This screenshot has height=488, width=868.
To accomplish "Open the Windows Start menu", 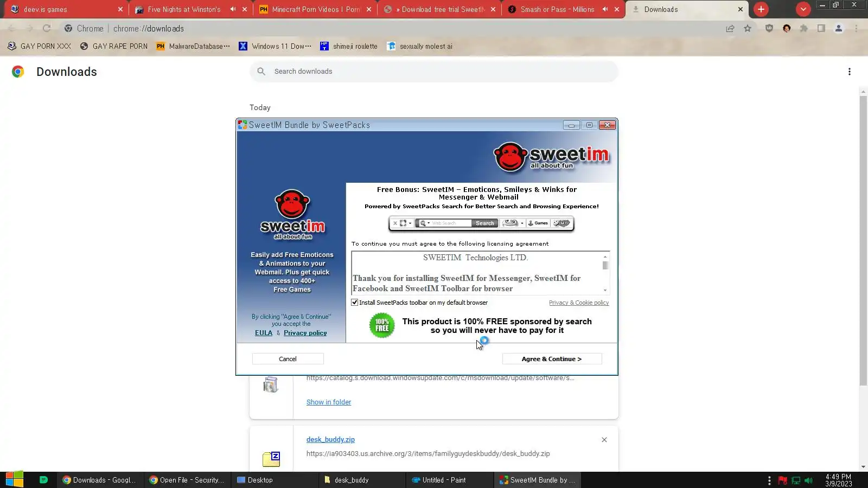I will [x=14, y=480].
